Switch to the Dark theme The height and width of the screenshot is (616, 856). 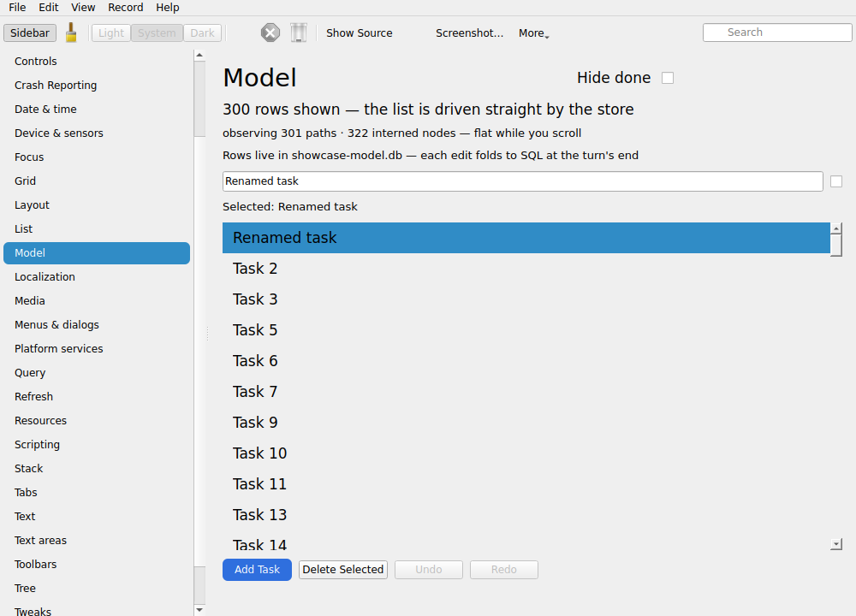(203, 33)
